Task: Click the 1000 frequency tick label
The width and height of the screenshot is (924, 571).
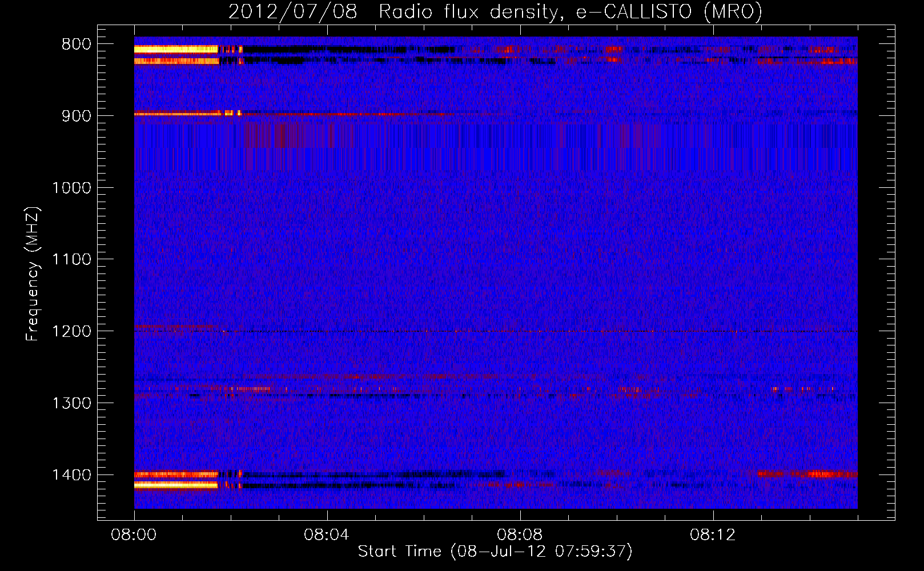Action: coord(71,188)
